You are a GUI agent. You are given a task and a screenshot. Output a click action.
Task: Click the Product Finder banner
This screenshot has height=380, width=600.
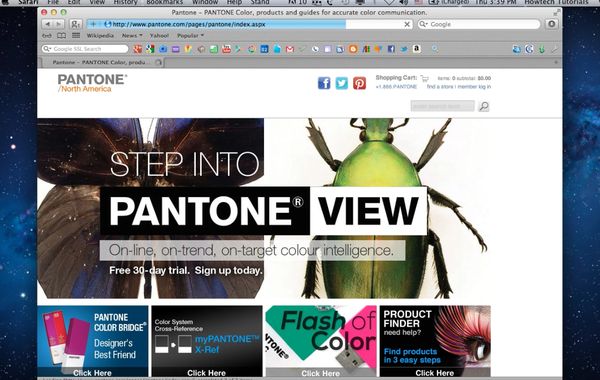pyautogui.click(x=435, y=341)
